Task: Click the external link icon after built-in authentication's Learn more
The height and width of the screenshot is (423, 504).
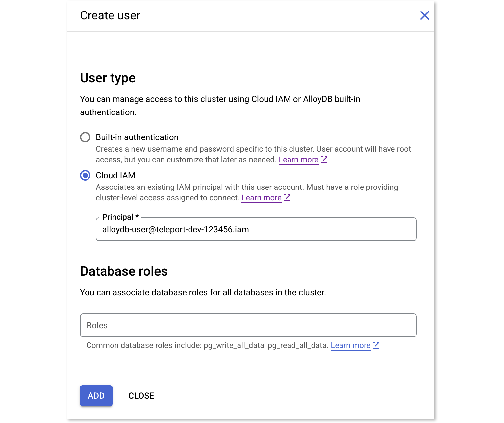Action: pyautogui.click(x=324, y=159)
